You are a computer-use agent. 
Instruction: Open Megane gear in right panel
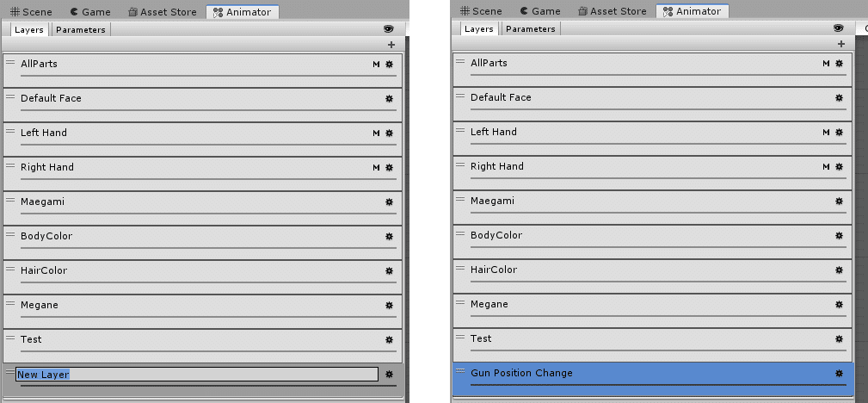click(840, 304)
